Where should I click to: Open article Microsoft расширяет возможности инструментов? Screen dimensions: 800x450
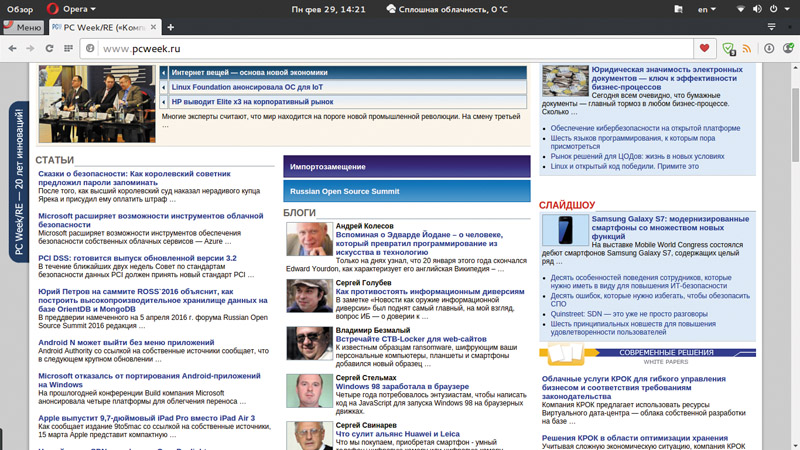click(151, 220)
